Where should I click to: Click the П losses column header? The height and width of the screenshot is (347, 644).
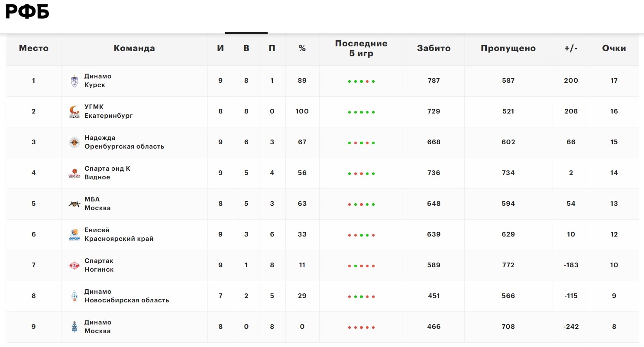pos(272,49)
